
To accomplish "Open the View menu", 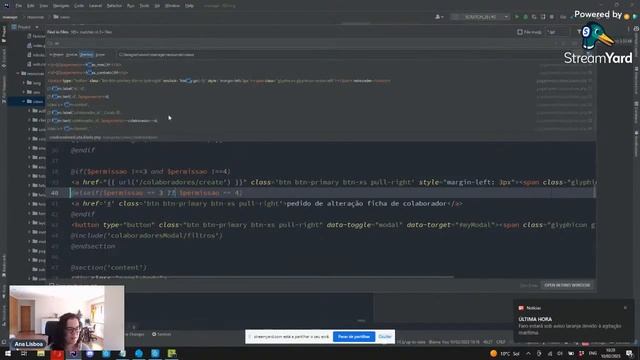I will (44, 6).
